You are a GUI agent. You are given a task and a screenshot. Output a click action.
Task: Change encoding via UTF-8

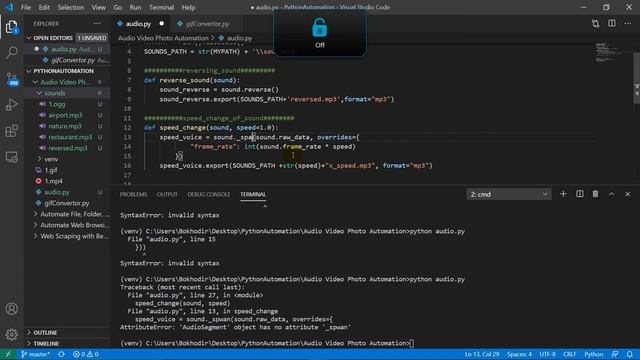tap(547, 354)
